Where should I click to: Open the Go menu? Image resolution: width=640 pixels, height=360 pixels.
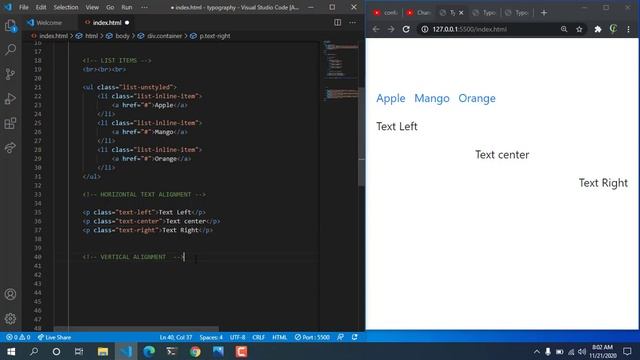110,7
